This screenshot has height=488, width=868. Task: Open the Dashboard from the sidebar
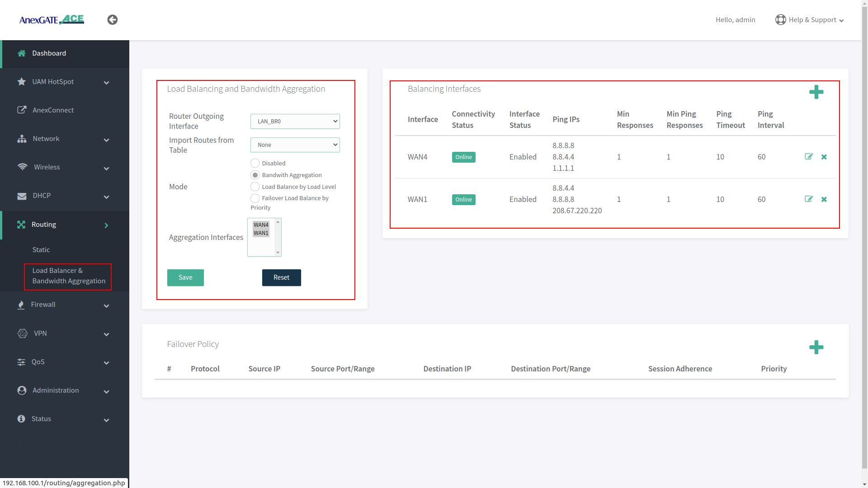tap(49, 53)
